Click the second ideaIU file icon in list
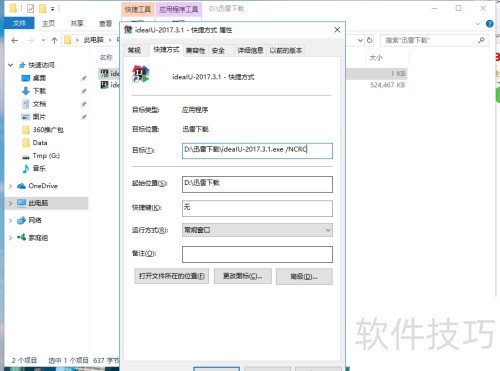500x371 pixels. pyautogui.click(x=104, y=85)
